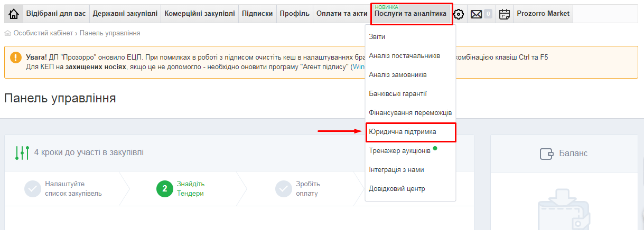Open settings via the gear icon
Viewport: 644px width, 230px height.
459,14
